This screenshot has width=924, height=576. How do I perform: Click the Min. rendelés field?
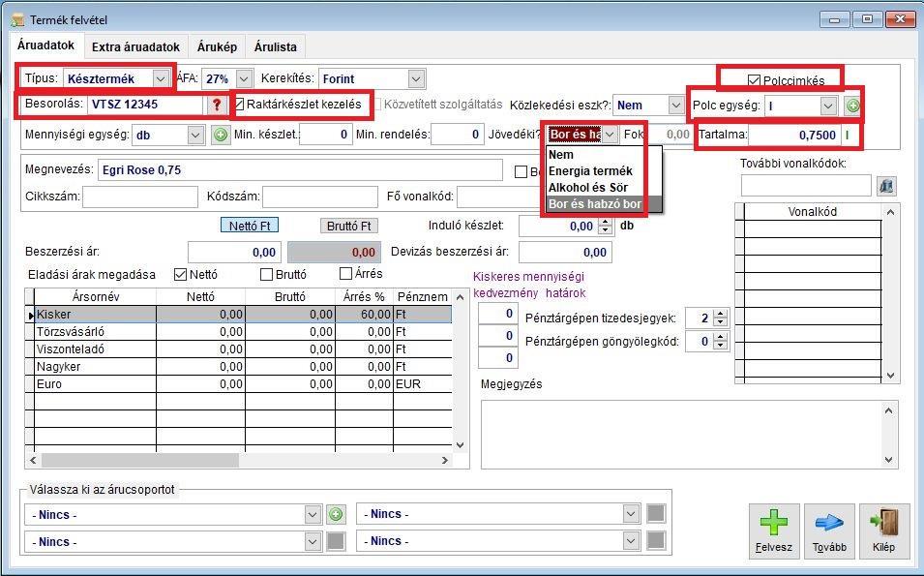point(458,135)
